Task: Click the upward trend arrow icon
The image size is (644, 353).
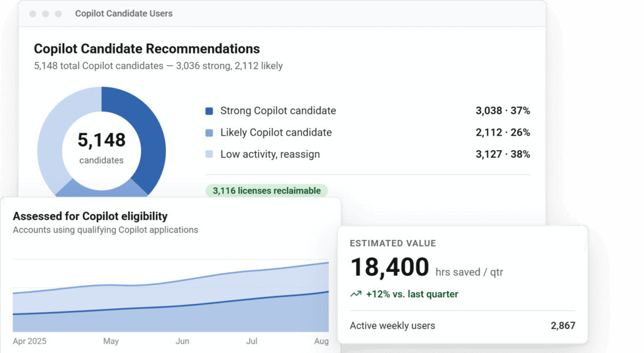Action: (356, 294)
